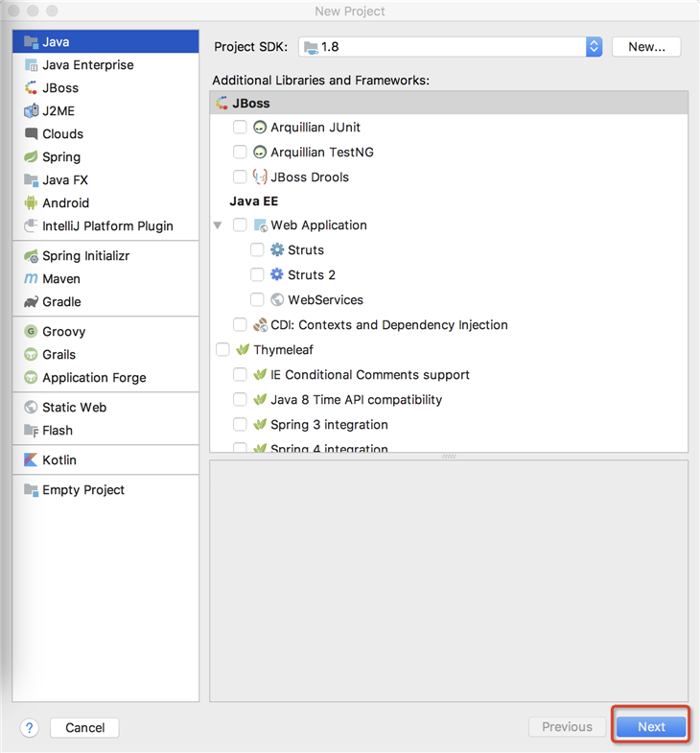700x753 pixels.
Task: Choose the Maven 'm' icon
Action: [x=32, y=278]
